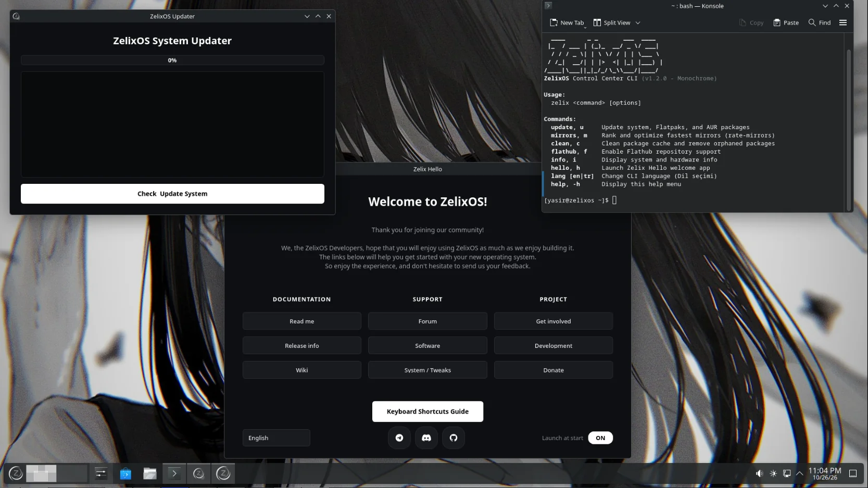The image size is (868, 488).
Task: Click the Release info button
Action: (302, 346)
